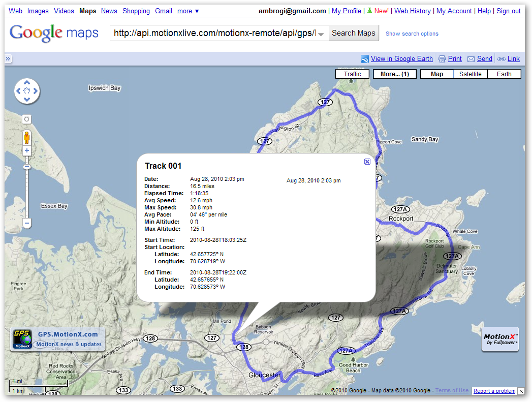Image resolution: width=532 pixels, height=402 pixels.
Task: Open News in the top navigation
Action: (109, 11)
